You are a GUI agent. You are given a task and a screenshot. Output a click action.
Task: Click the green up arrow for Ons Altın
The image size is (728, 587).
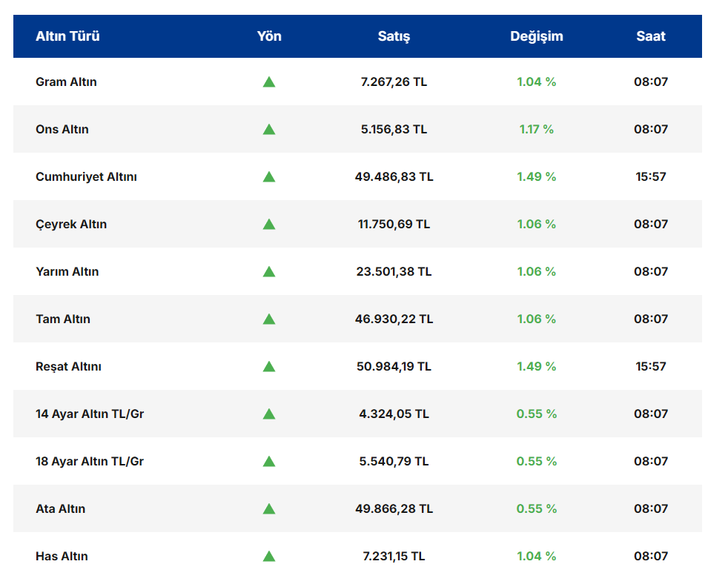(x=268, y=129)
